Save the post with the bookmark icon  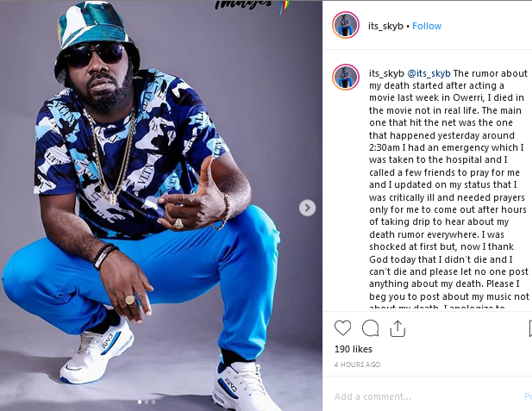[530, 328]
